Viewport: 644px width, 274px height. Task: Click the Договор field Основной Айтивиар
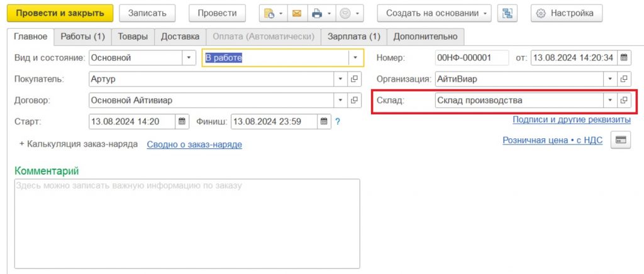[211, 100]
